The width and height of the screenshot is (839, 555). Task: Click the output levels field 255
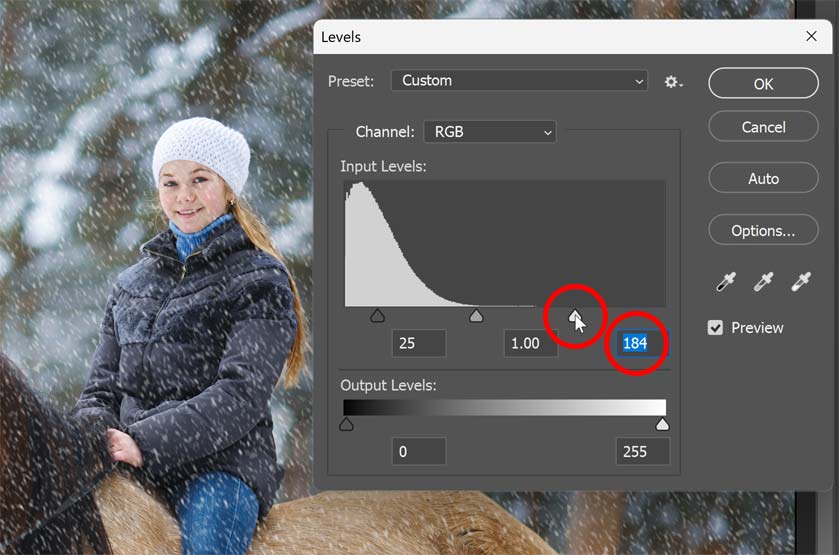pyautogui.click(x=642, y=451)
